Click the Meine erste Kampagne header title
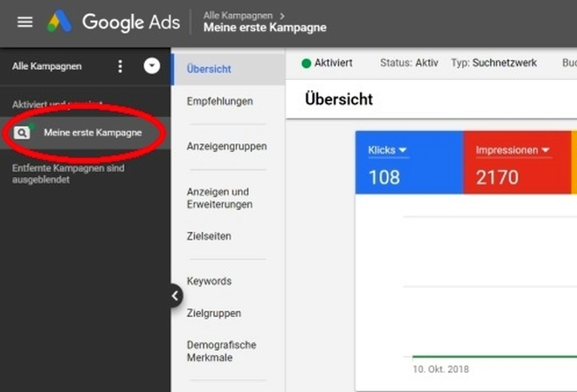 pyautogui.click(x=265, y=28)
